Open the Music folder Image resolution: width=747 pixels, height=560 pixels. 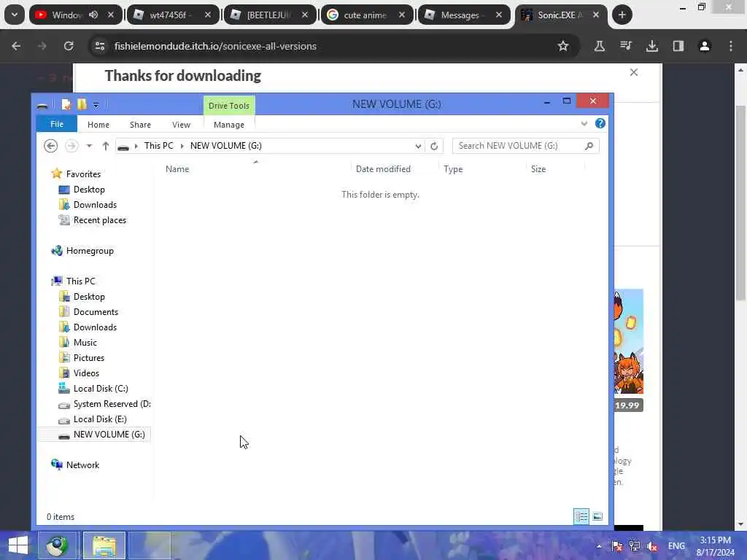point(85,343)
